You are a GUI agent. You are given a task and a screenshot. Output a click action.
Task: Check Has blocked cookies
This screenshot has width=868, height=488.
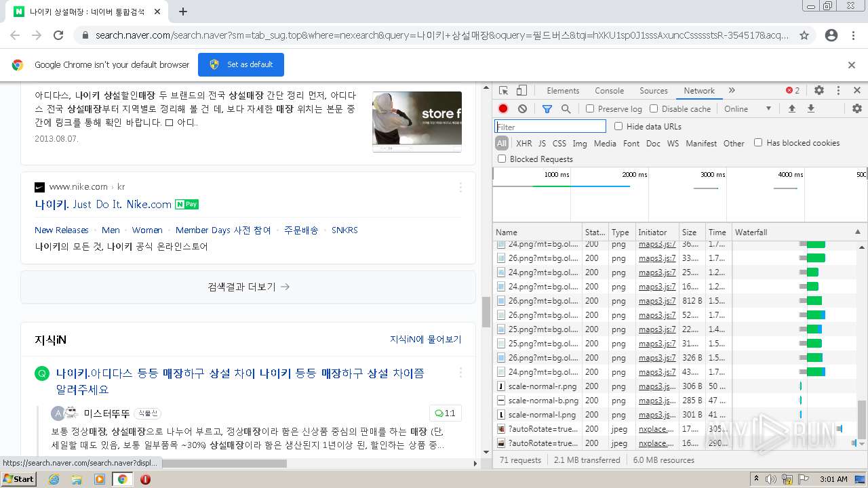[758, 142]
